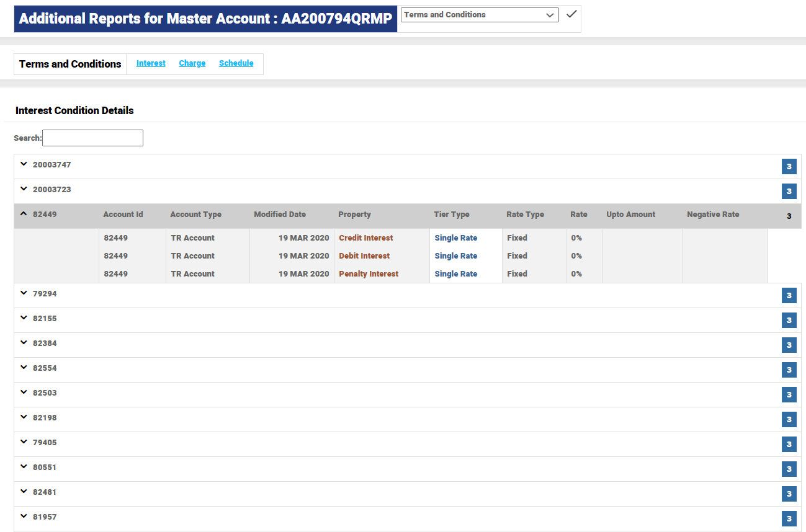The width and height of the screenshot is (806, 532).
Task: Click the count badge on row 82503
Action: pyautogui.click(x=789, y=395)
